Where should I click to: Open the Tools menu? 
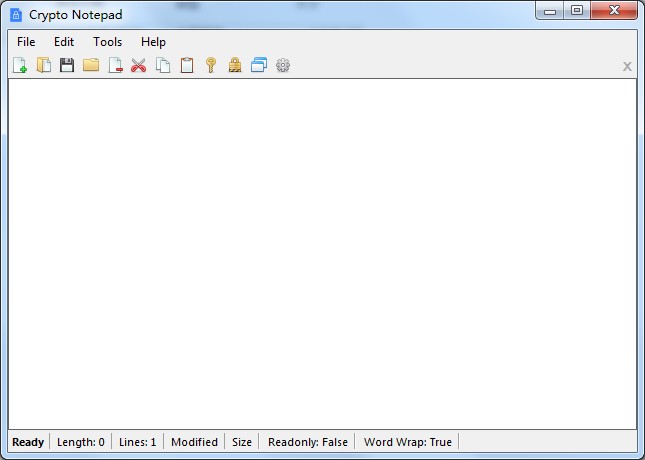[x=108, y=42]
